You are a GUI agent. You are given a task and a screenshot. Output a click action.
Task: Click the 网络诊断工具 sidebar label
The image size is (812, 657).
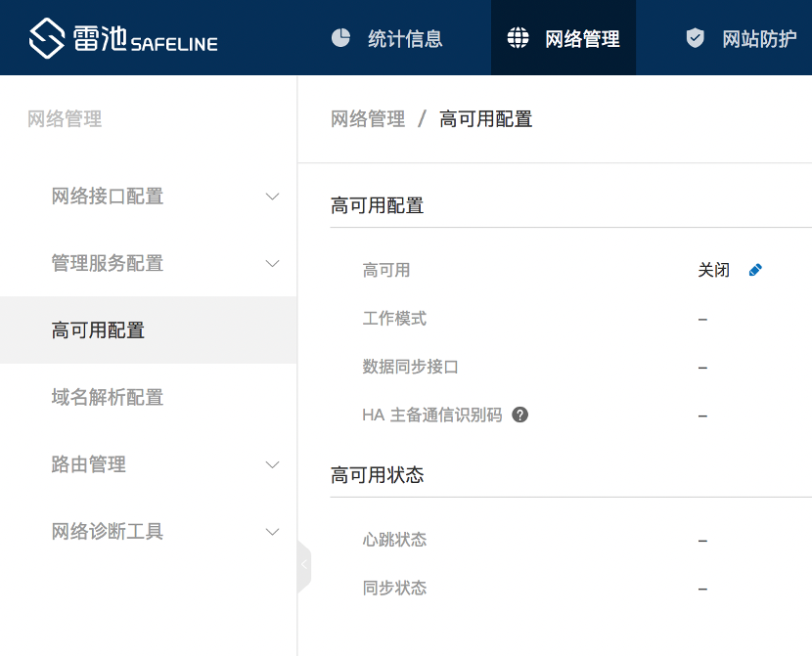click(108, 532)
